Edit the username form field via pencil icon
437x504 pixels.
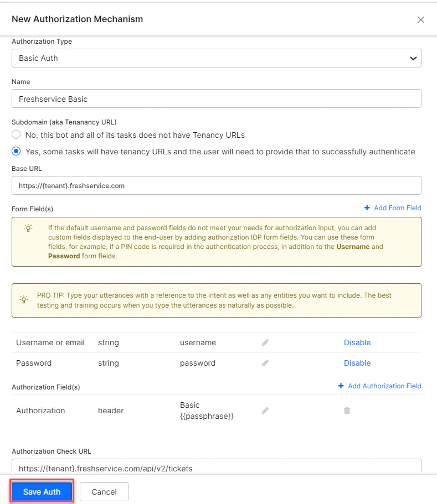pos(265,342)
